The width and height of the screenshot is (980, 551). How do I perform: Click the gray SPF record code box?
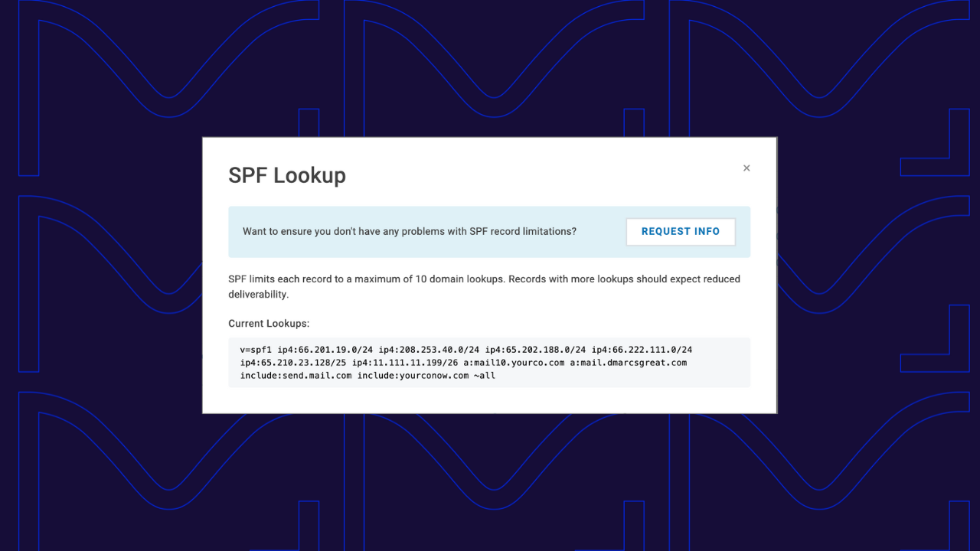click(489, 362)
